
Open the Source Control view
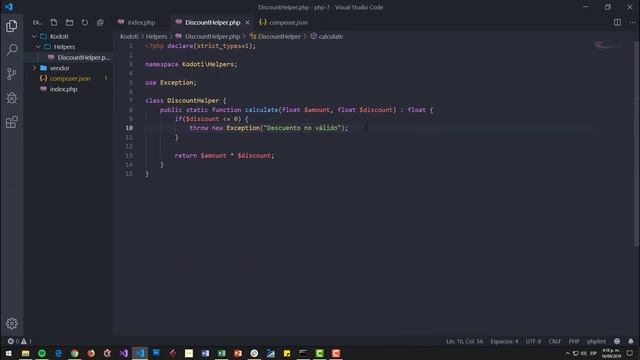tap(11, 74)
